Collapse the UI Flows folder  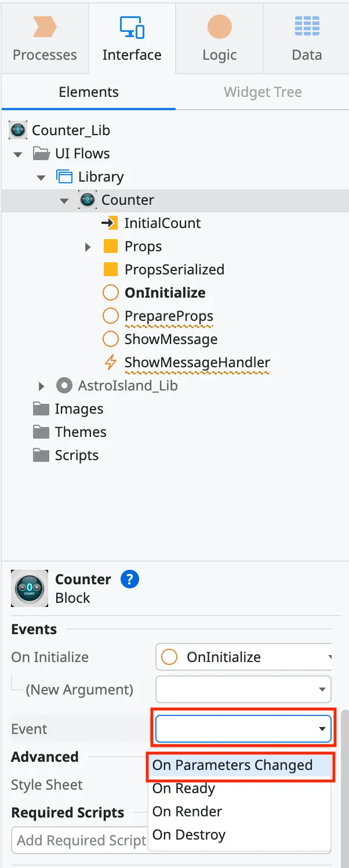coord(16,153)
